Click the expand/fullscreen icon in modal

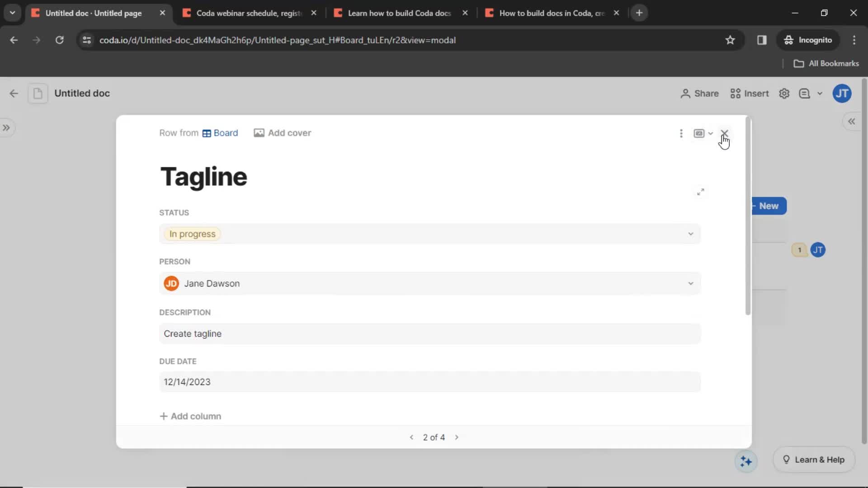click(x=701, y=192)
